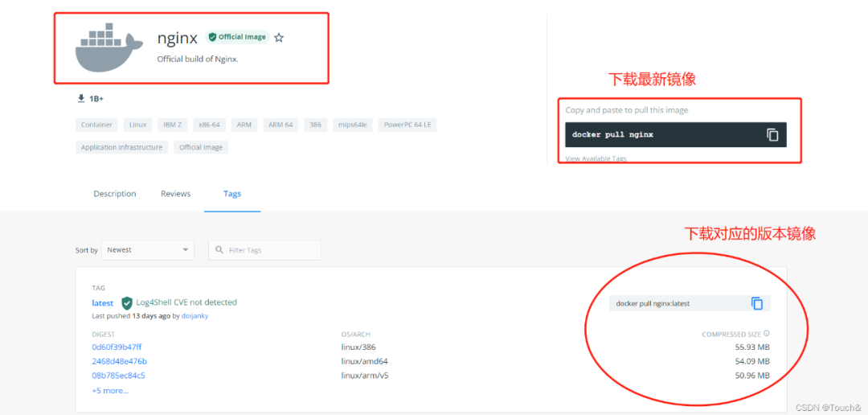The image size is (868, 415).
Task: Click the Filter Tags input field
Action: tap(264, 250)
